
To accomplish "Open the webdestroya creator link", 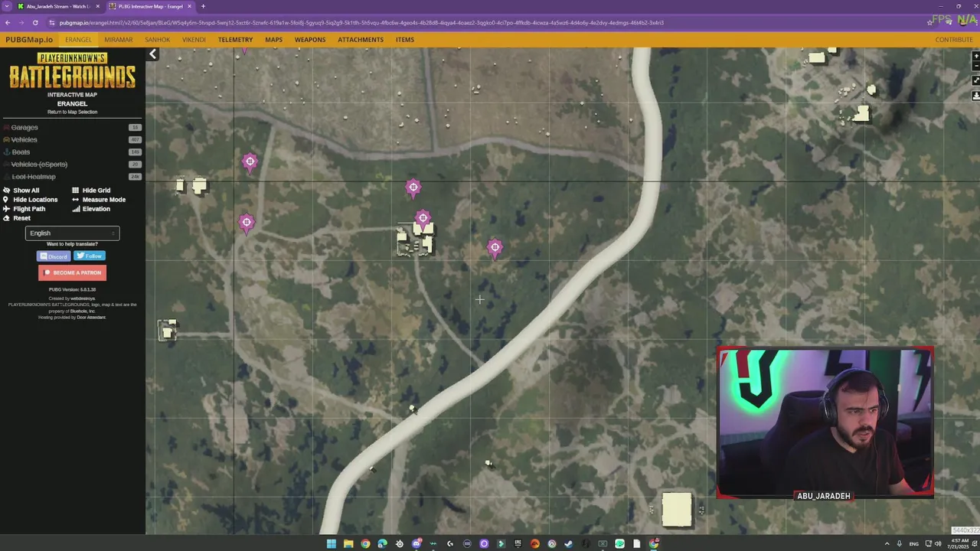I will pyautogui.click(x=83, y=298).
